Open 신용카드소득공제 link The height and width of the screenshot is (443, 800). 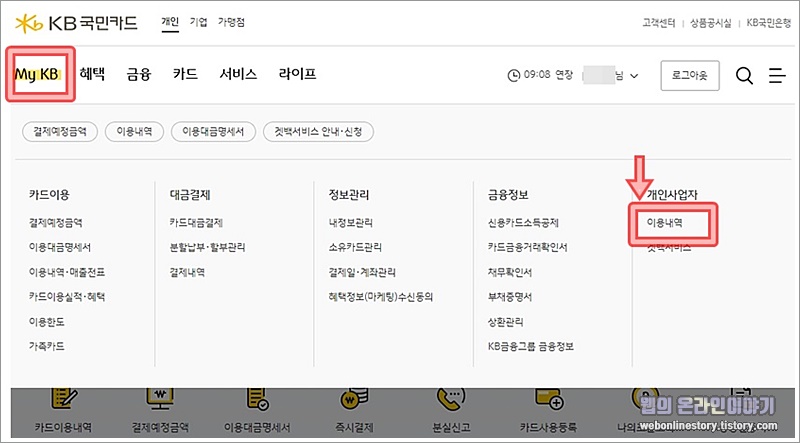pos(523,223)
